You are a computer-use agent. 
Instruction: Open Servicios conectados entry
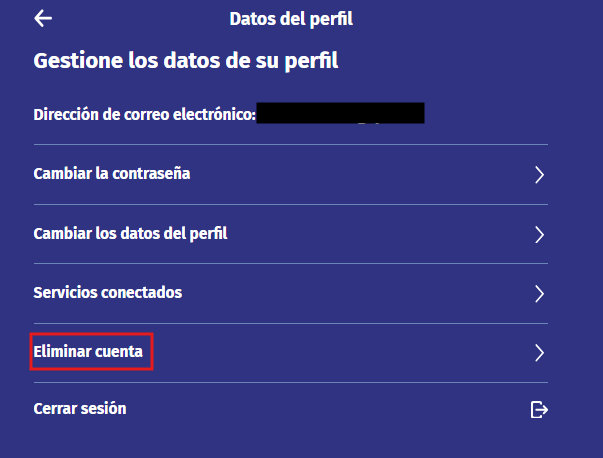click(108, 293)
